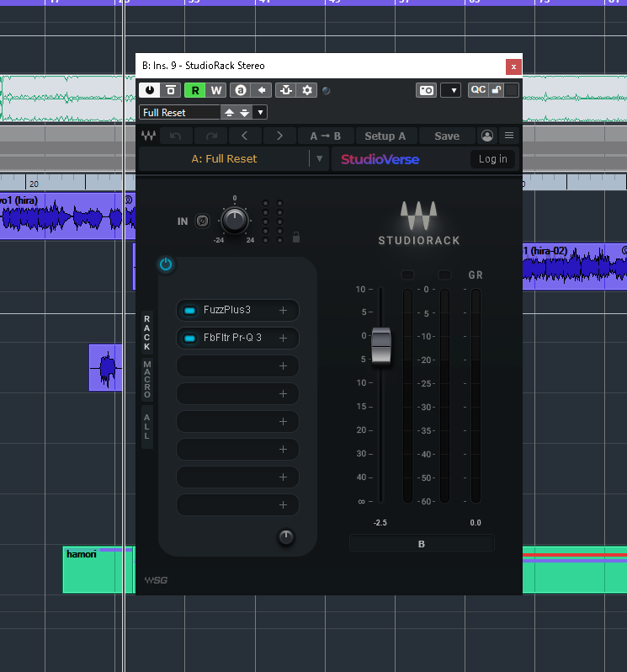Reset right output clip indicator

click(x=445, y=275)
